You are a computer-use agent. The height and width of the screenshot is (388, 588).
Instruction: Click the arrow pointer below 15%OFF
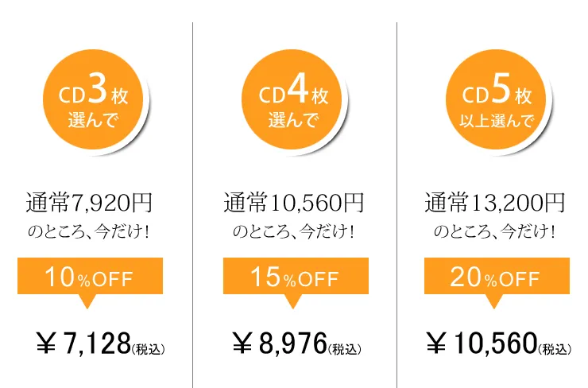293,301
